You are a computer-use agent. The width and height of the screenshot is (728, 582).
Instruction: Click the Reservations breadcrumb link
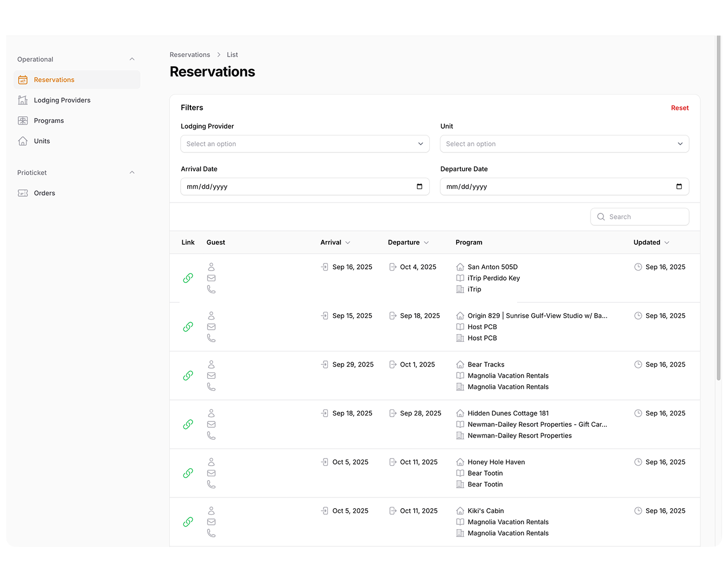click(190, 55)
